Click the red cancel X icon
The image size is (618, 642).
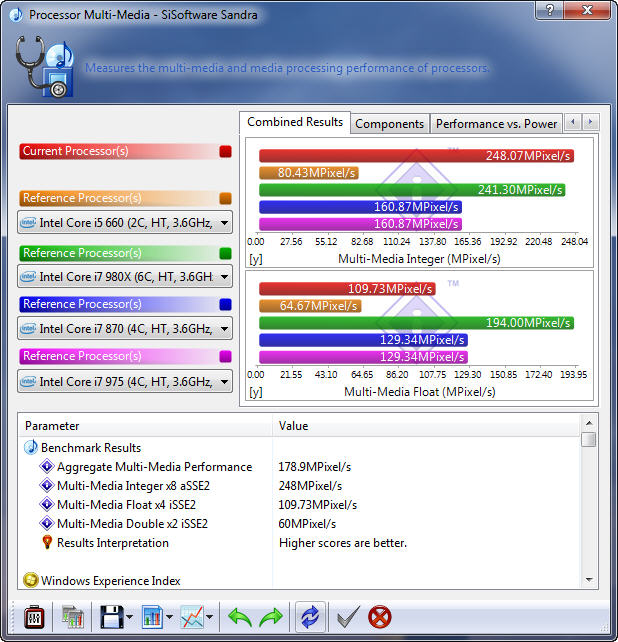pyautogui.click(x=380, y=617)
